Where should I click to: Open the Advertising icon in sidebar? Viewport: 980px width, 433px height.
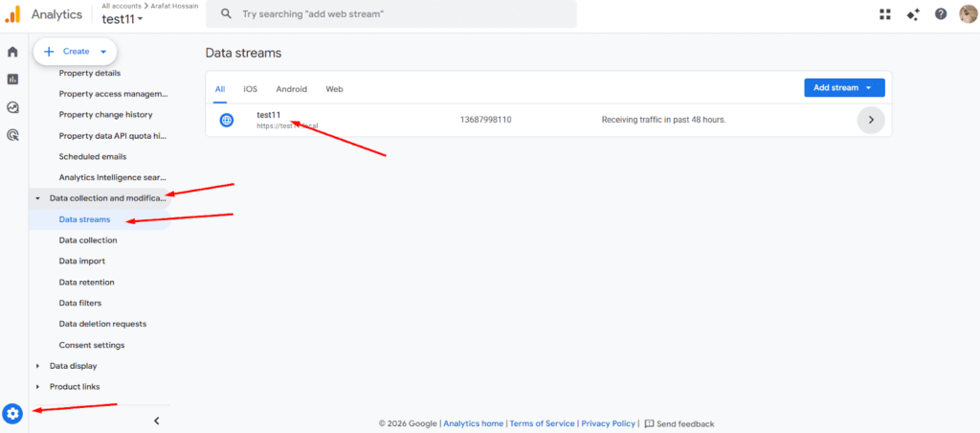(x=12, y=136)
